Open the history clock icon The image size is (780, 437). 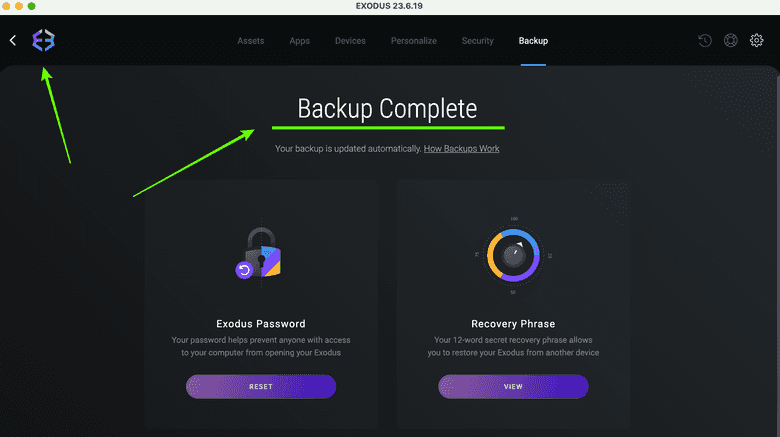(x=705, y=41)
